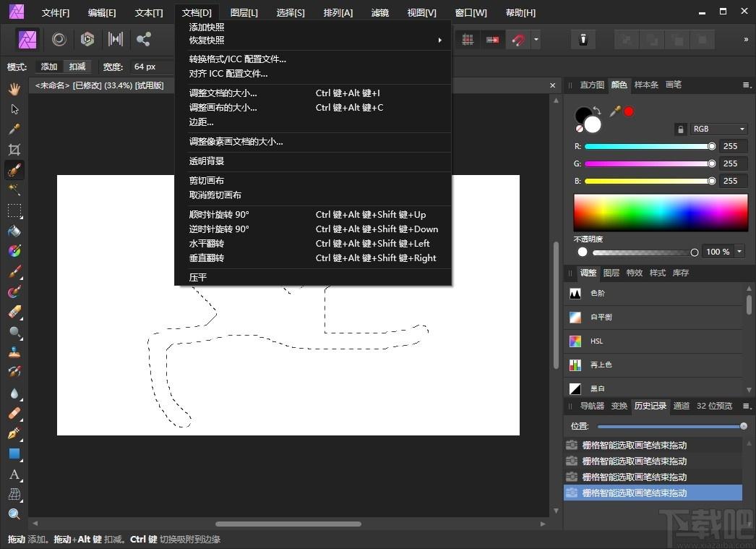
Task: Select the Mesh Warp tool
Action: click(14, 494)
